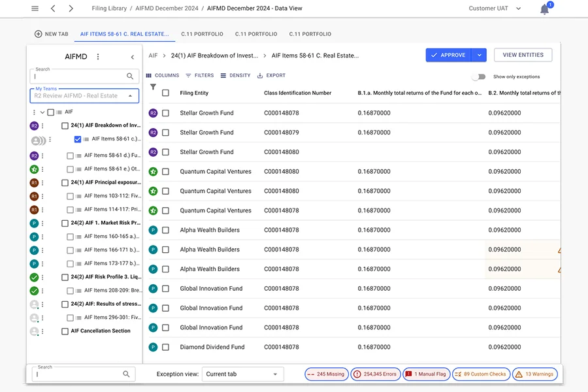The height and width of the screenshot is (392, 588).
Task: Click the table filter funnel icon
Action: [153, 87]
